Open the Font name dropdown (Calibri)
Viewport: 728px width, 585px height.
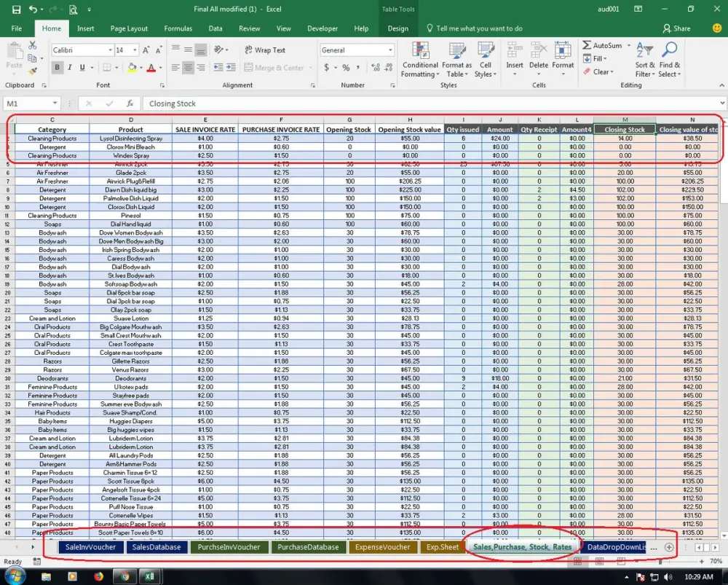pos(111,50)
